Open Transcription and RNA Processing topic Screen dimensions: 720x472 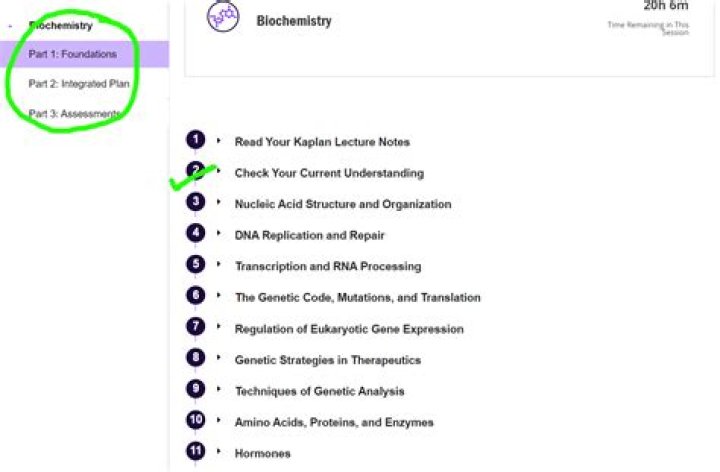(x=327, y=266)
